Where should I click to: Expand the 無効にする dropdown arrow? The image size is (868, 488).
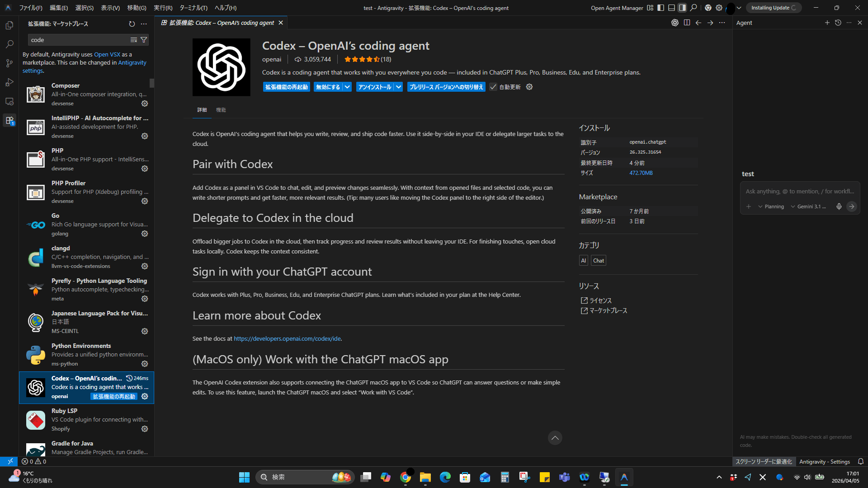(x=347, y=87)
